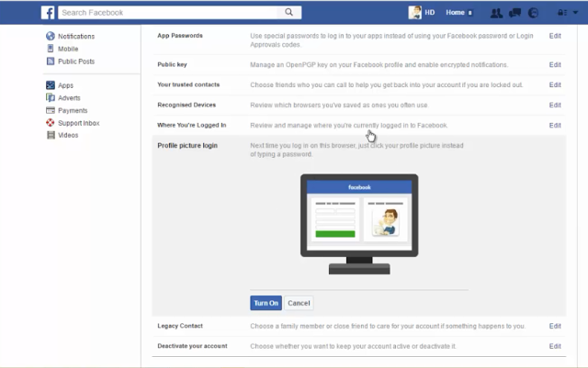Edit Recognised Devices setting

coord(555,106)
